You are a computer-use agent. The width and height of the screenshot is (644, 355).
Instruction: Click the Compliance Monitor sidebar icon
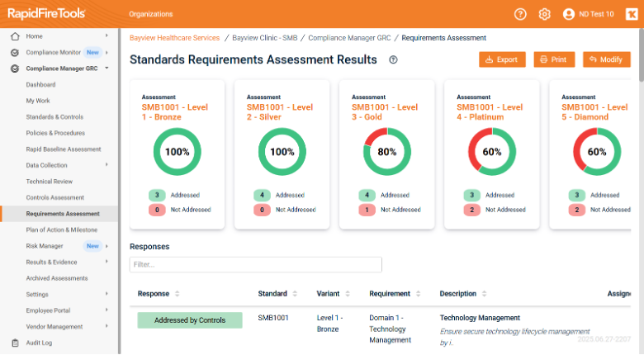click(15, 53)
